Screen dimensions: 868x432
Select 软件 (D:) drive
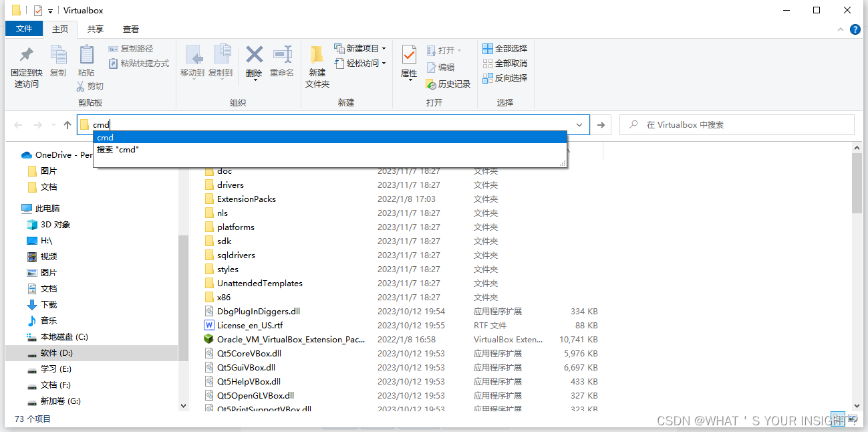click(92, 353)
